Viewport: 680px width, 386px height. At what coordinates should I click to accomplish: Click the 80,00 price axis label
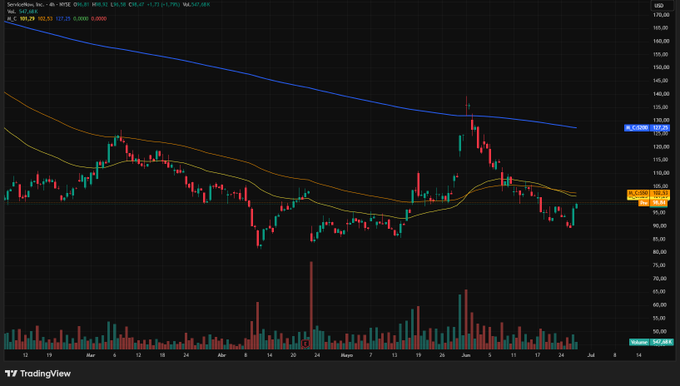pos(661,252)
